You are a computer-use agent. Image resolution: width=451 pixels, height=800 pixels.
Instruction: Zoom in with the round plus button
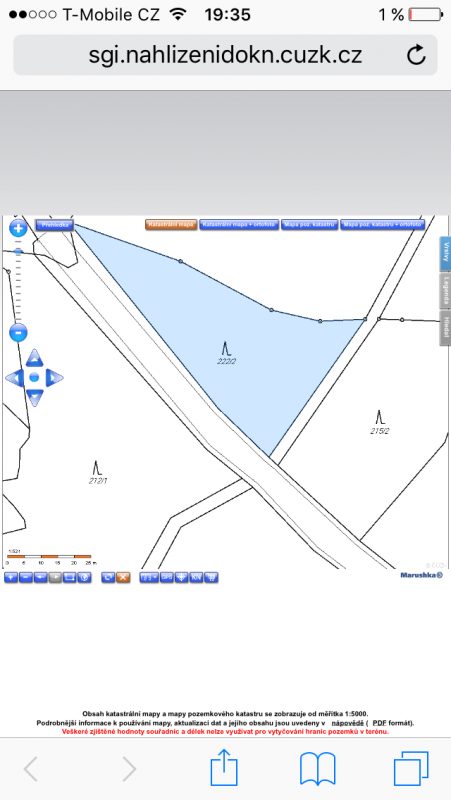(x=18, y=228)
